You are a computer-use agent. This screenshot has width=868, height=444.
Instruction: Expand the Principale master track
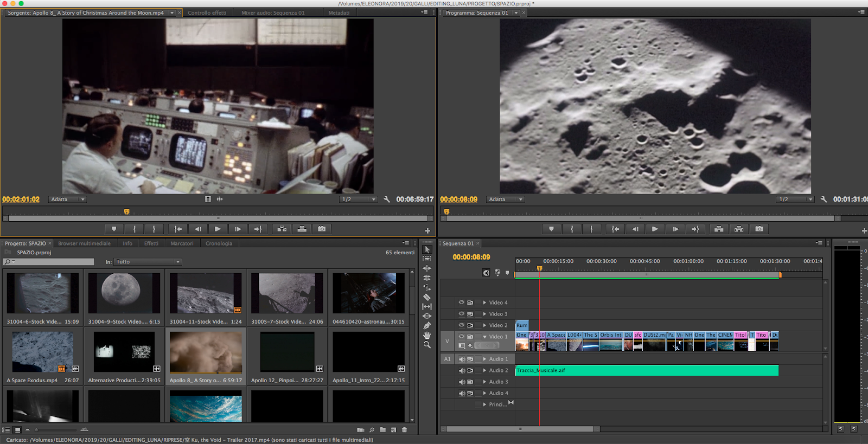tap(484, 404)
